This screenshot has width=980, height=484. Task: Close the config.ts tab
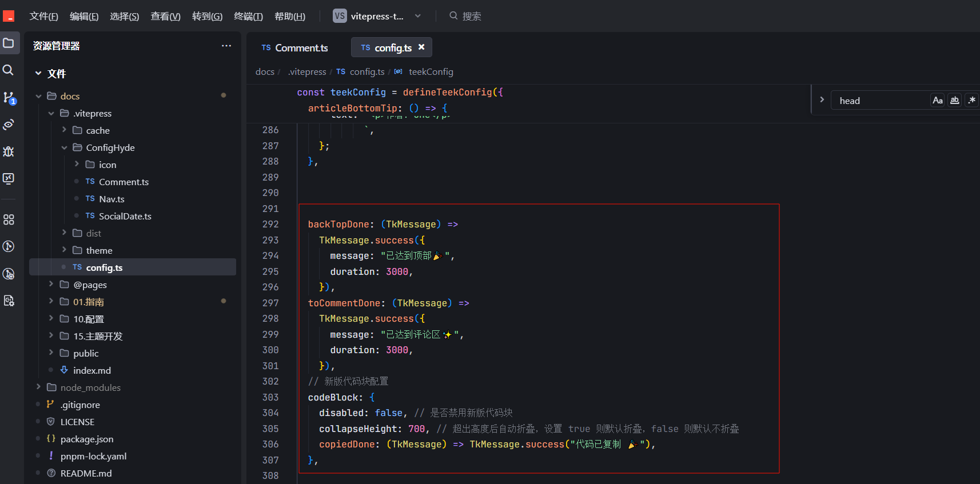(x=421, y=47)
